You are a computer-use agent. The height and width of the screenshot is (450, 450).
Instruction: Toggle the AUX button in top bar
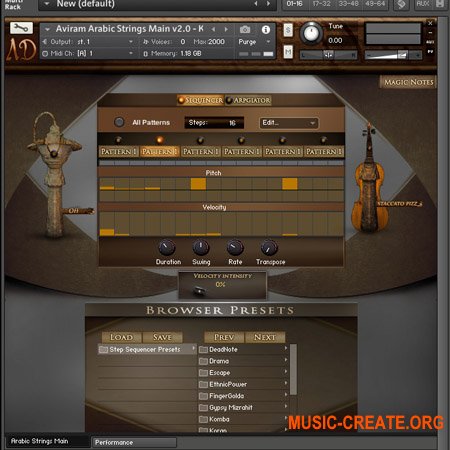coord(423,4)
